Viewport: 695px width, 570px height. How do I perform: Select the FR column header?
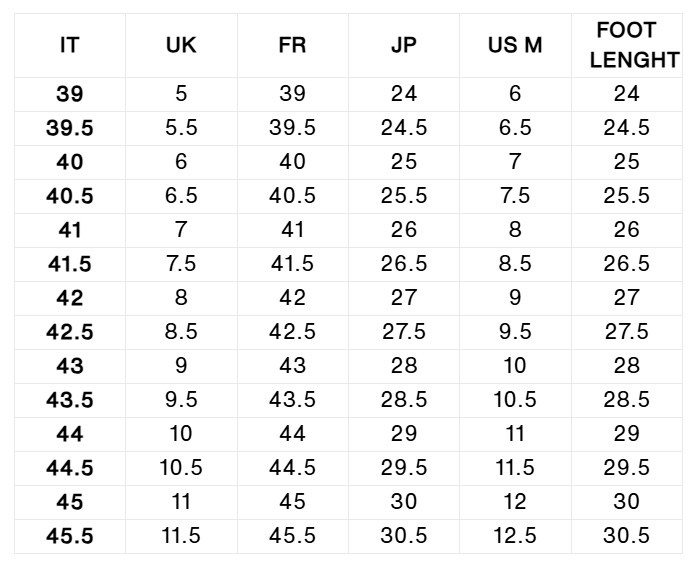click(293, 45)
